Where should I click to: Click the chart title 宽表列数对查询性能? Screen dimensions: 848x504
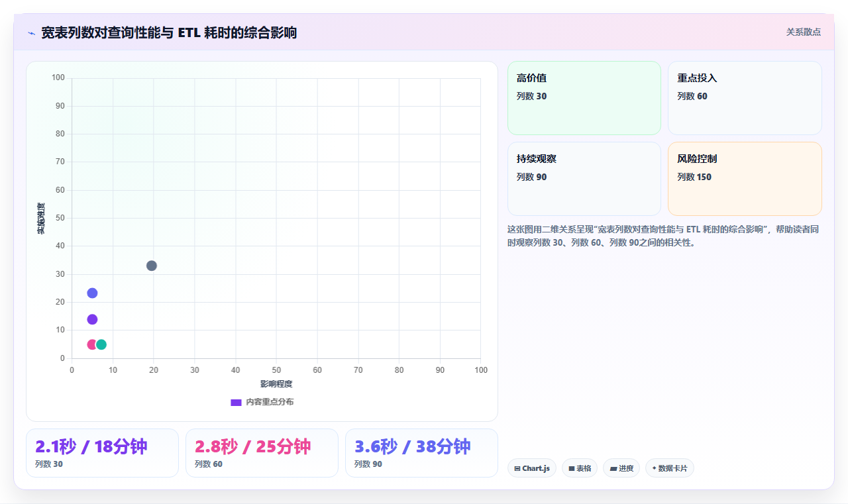point(169,32)
